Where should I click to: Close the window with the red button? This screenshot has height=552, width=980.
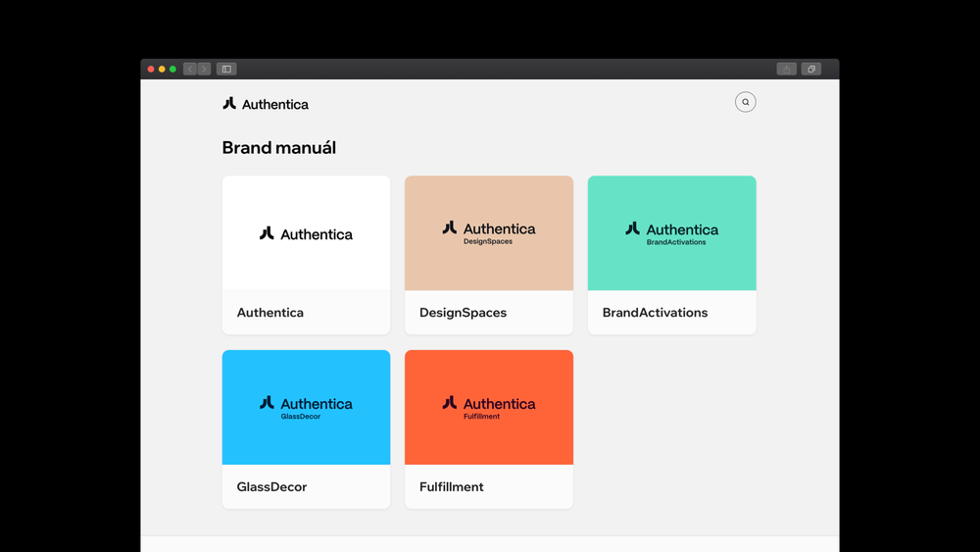(151, 69)
